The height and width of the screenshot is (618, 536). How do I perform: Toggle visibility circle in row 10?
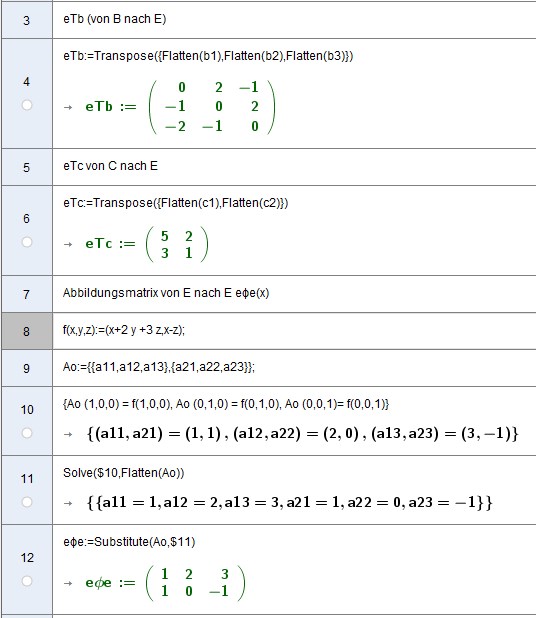[27, 433]
